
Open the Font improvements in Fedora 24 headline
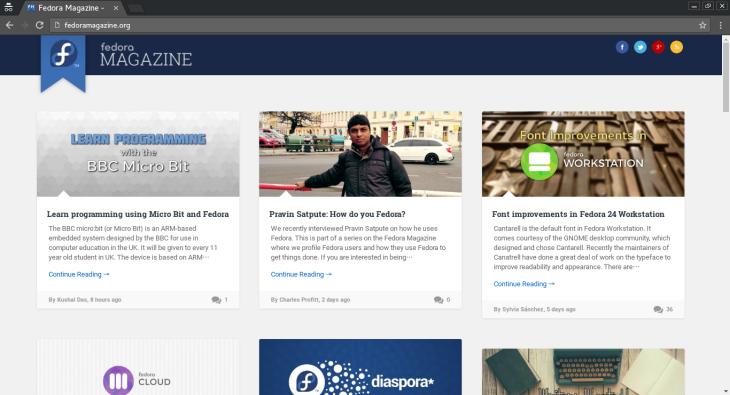(x=578, y=214)
